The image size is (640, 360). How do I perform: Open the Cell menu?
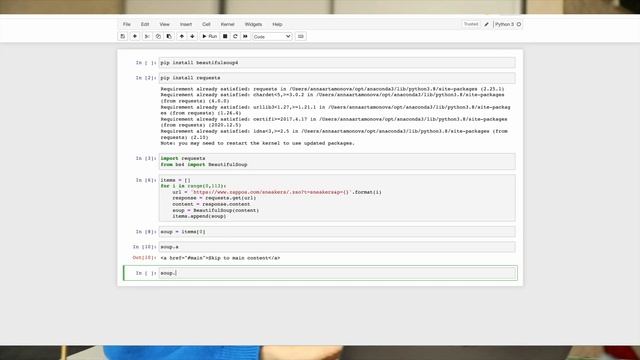[207, 24]
